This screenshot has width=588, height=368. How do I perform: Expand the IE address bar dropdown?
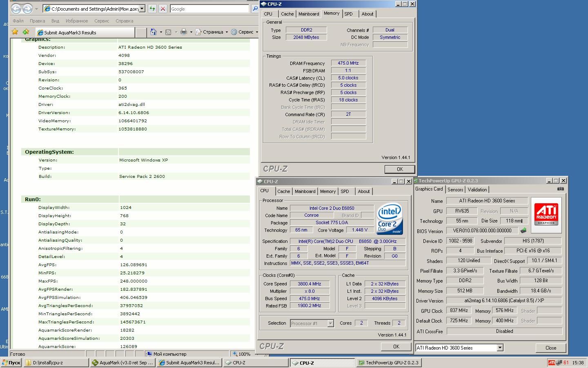click(x=142, y=9)
